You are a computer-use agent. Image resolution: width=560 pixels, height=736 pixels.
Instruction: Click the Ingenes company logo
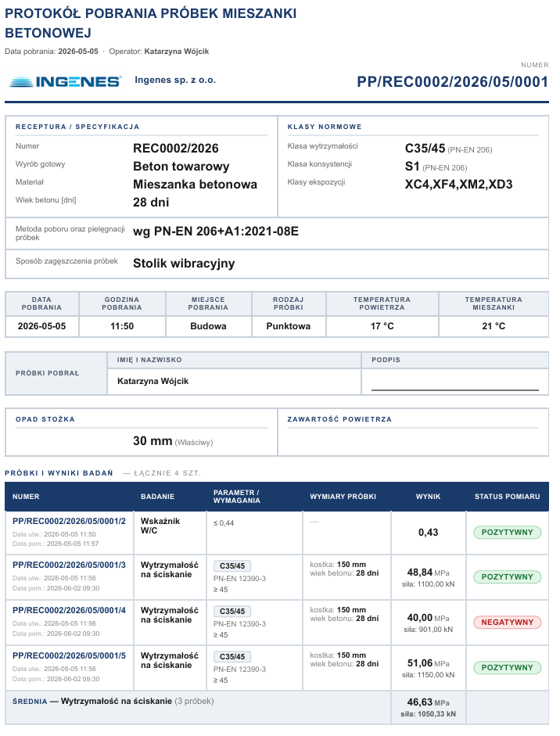[x=65, y=81]
